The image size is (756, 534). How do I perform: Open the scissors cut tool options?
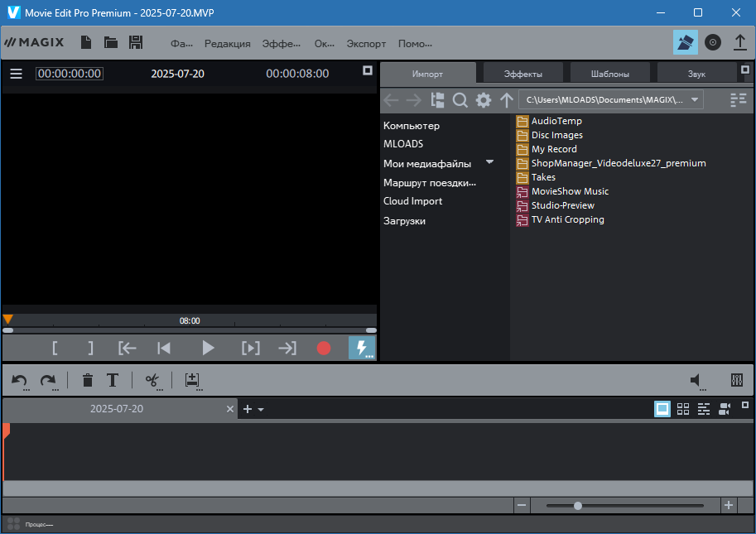click(x=153, y=381)
